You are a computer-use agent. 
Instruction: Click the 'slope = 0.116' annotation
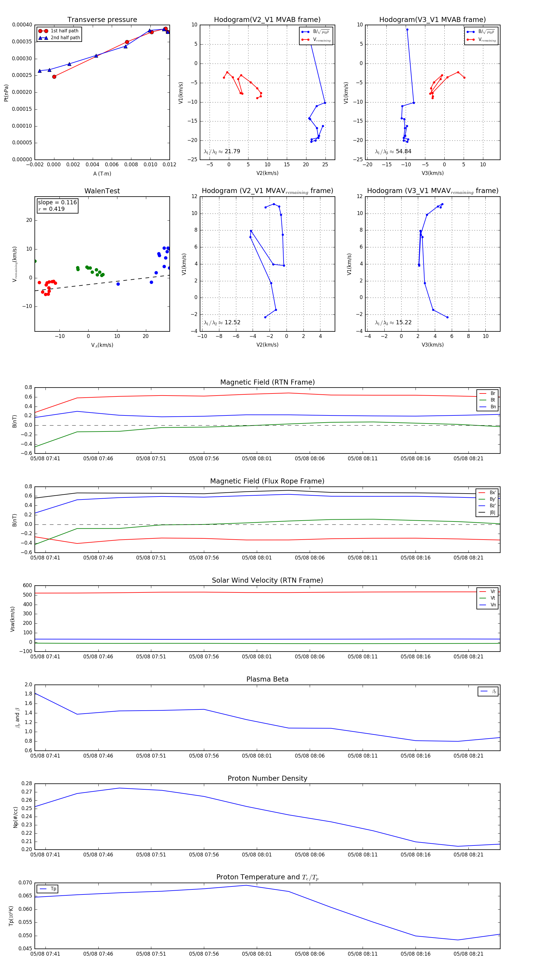pos(57,203)
